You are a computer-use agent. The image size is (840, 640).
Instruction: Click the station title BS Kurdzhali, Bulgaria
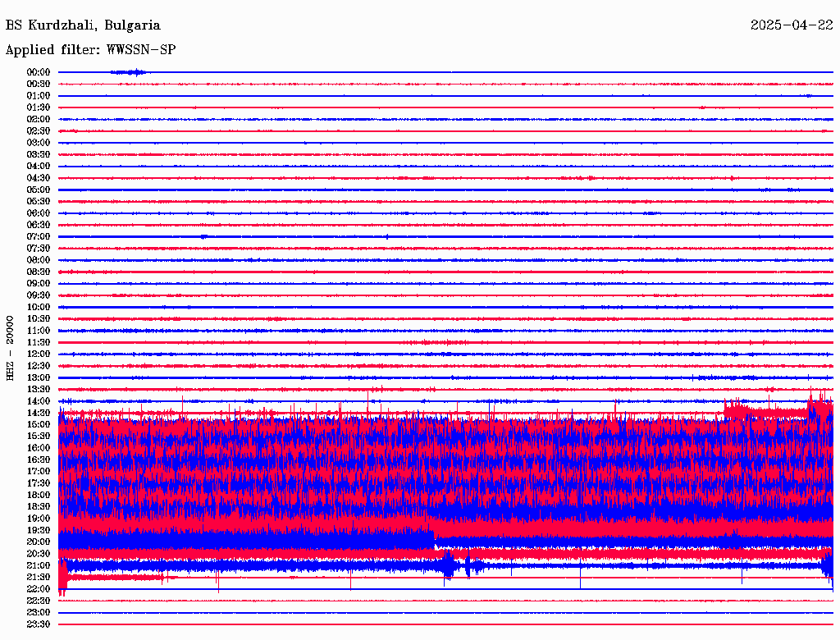click(83, 25)
